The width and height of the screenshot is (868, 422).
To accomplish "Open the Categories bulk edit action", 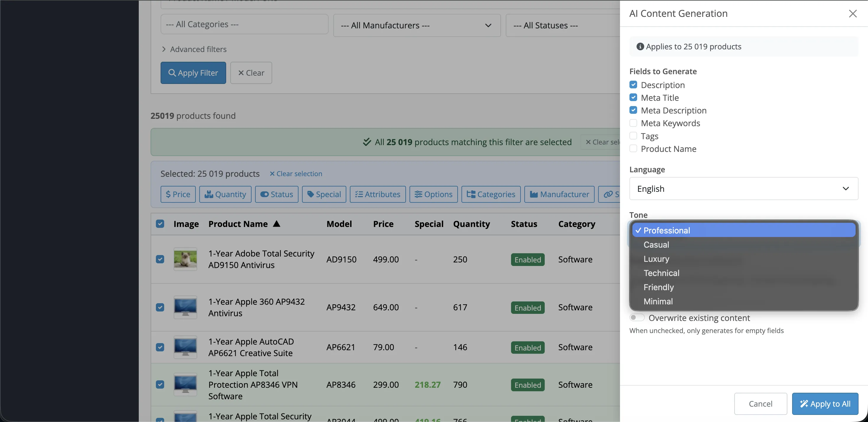I will pos(491,194).
